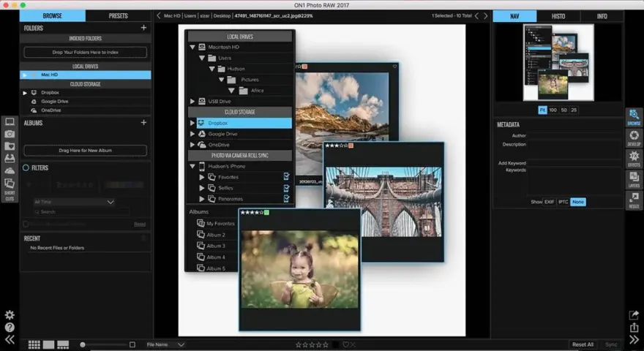
Task: Click the share icon at bottom right
Action: pos(634,327)
